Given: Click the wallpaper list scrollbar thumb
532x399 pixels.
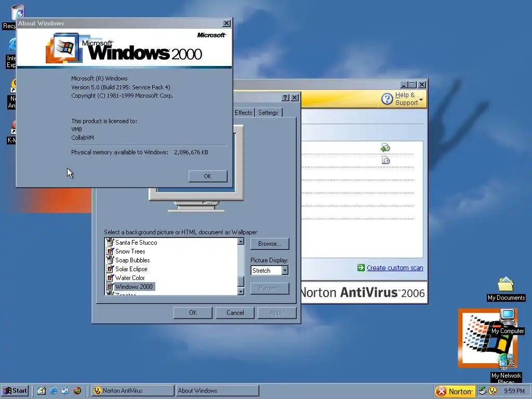Looking at the screenshot, I should pos(241,281).
